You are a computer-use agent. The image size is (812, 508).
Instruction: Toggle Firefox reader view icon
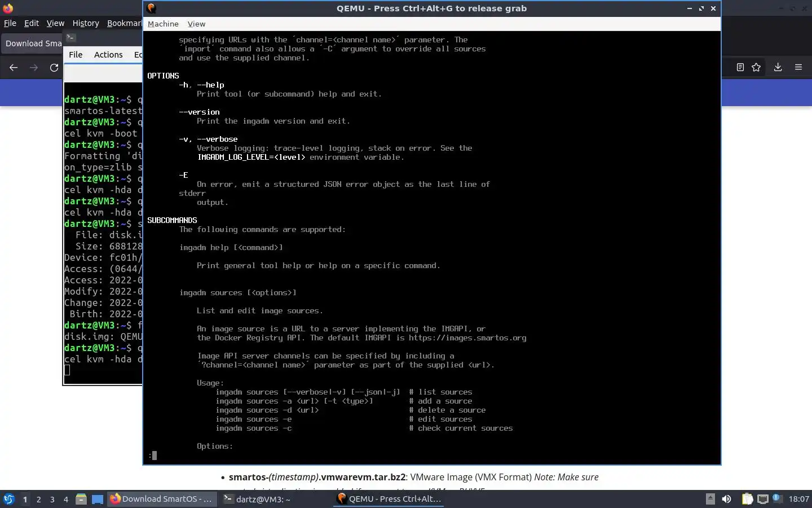coord(740,67)
